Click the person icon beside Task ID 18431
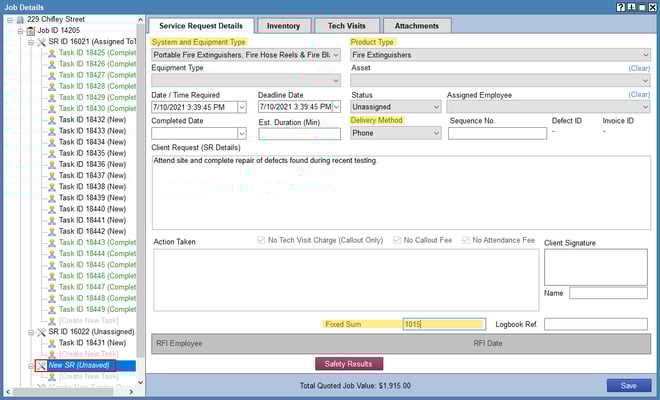The height and width of the screenshot is (400, 660). (52, 343)
